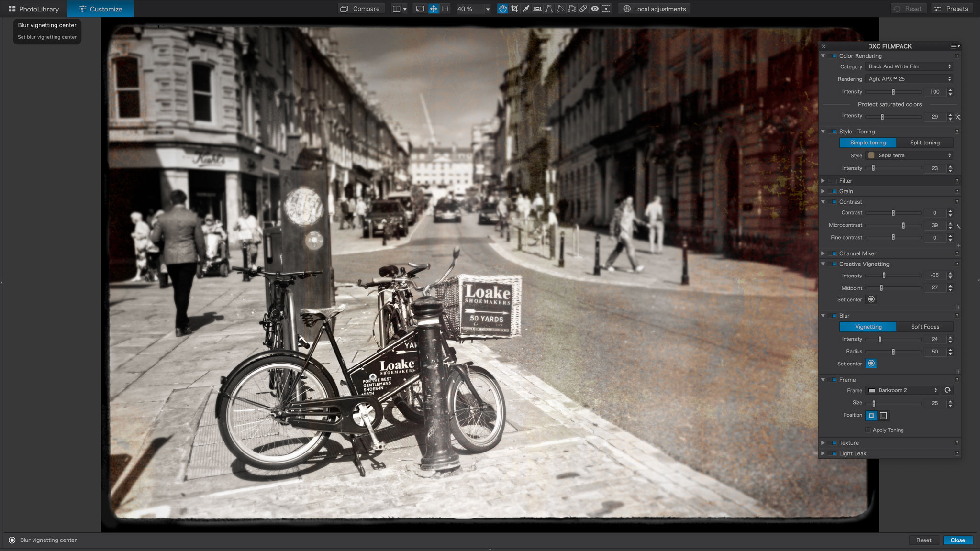Select the Blur Vignetting tab
Screen dimensions: 980x551
point(868,327)
